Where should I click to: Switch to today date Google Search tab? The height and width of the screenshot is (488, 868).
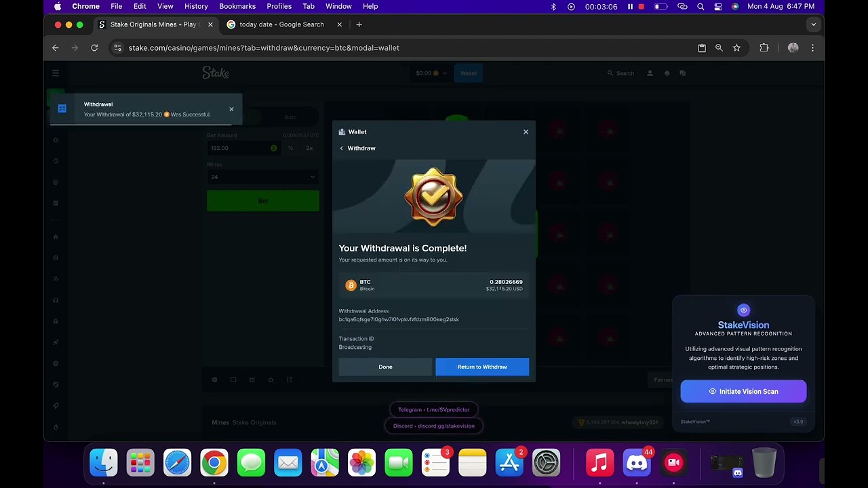pyautogui.click(x=281, y=24)
